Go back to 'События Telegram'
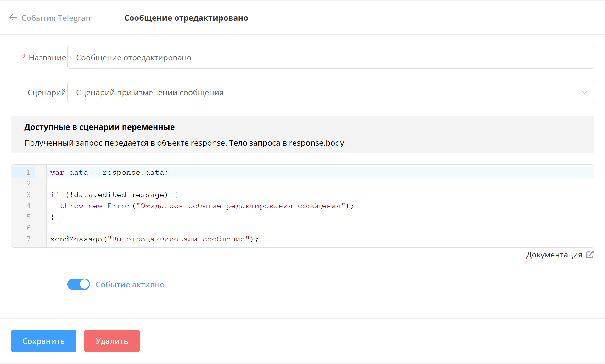 (x=57, y=18)
